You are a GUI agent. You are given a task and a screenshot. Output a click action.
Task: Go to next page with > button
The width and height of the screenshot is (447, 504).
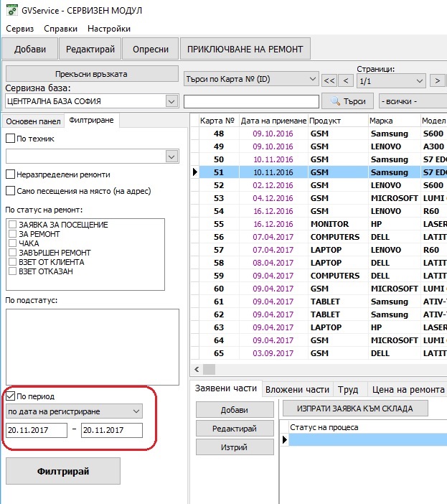437,80
